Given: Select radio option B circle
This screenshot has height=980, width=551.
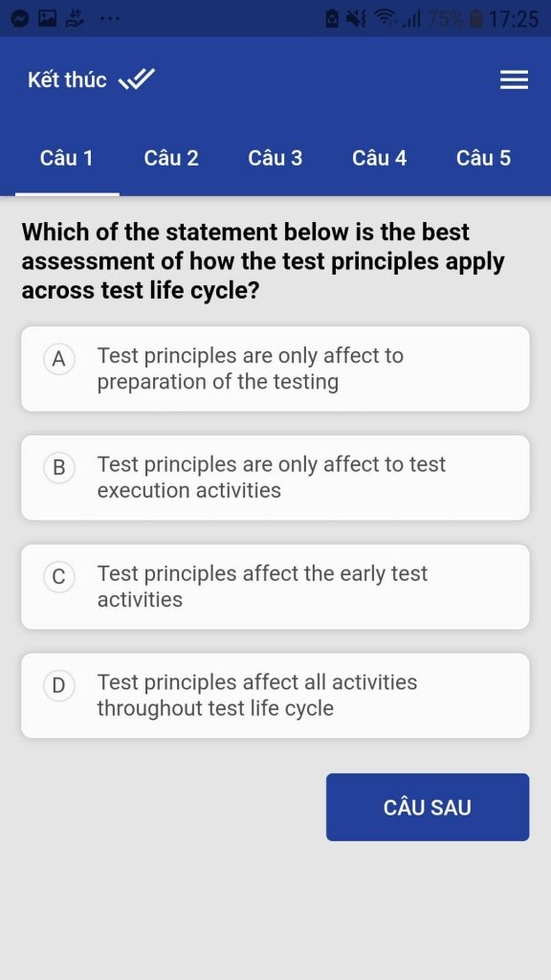Looking at the screenshot, I should (x=58, y=468).
